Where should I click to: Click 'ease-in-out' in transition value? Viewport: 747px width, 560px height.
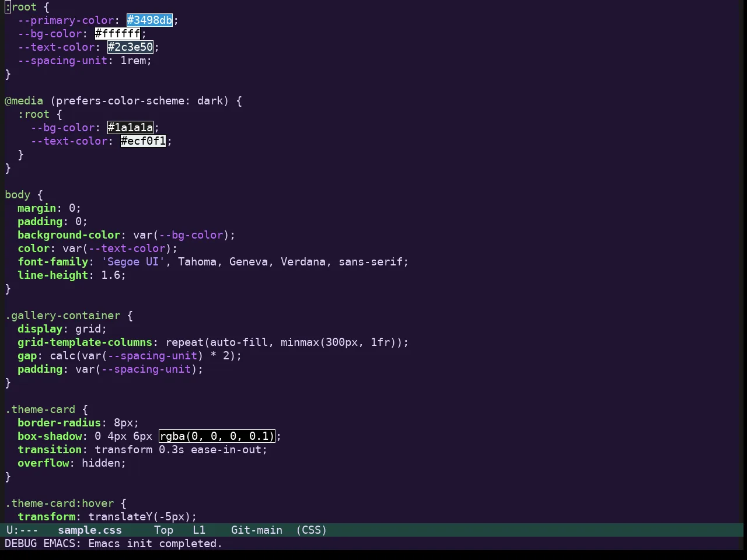point(226,450)
